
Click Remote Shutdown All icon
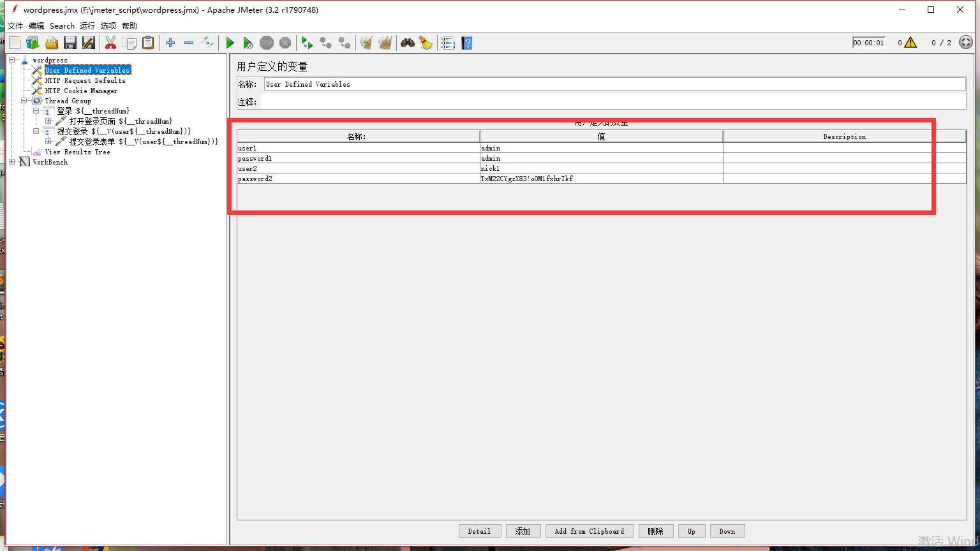(x=345, y=43)
